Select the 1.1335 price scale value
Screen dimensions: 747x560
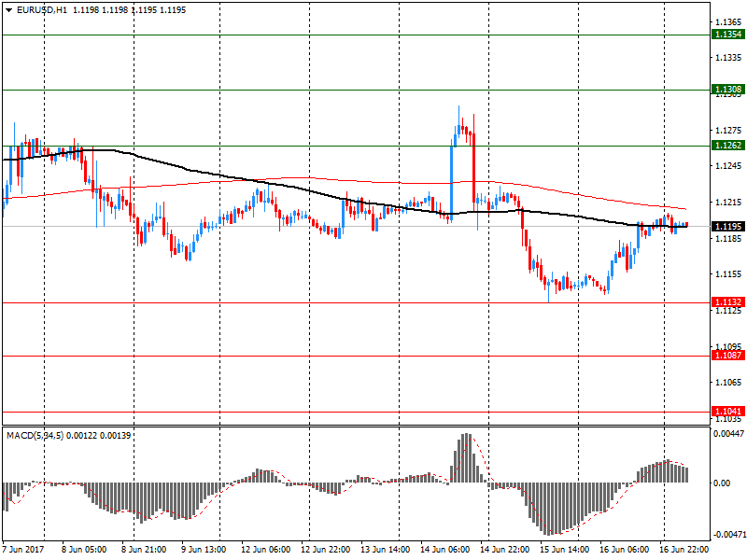(728, 58)
